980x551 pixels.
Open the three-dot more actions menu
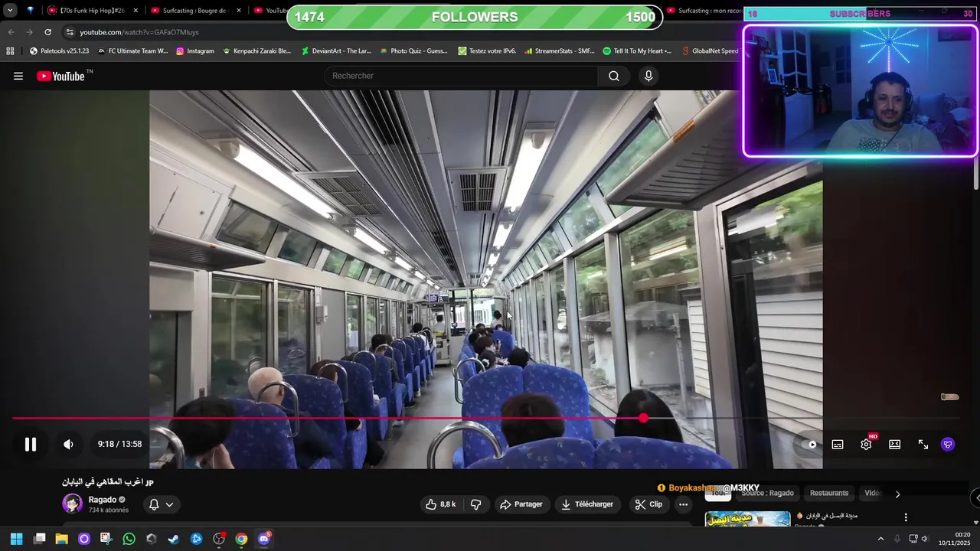683,504
